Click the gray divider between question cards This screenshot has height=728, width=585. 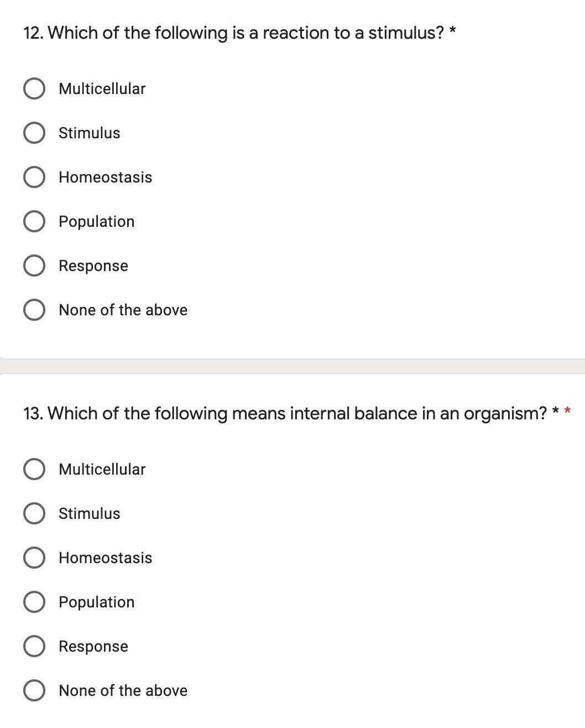[292, 366]
